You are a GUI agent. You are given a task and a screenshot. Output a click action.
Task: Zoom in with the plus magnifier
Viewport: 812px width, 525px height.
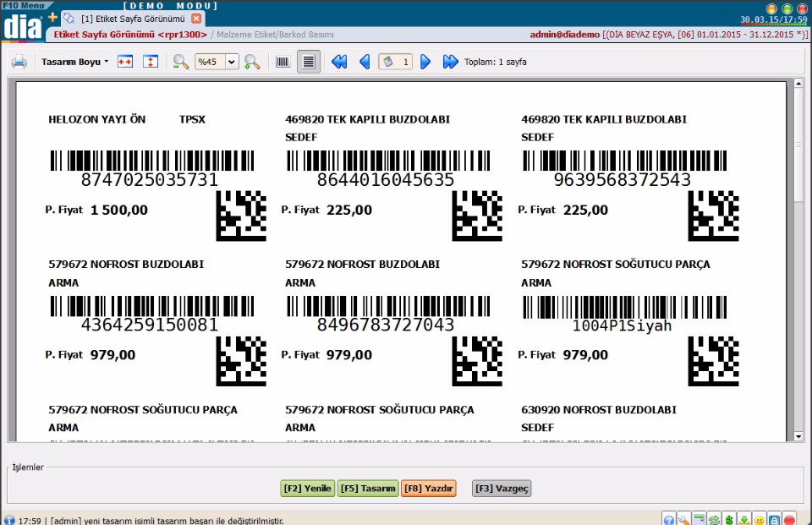(x=252, y=62)
